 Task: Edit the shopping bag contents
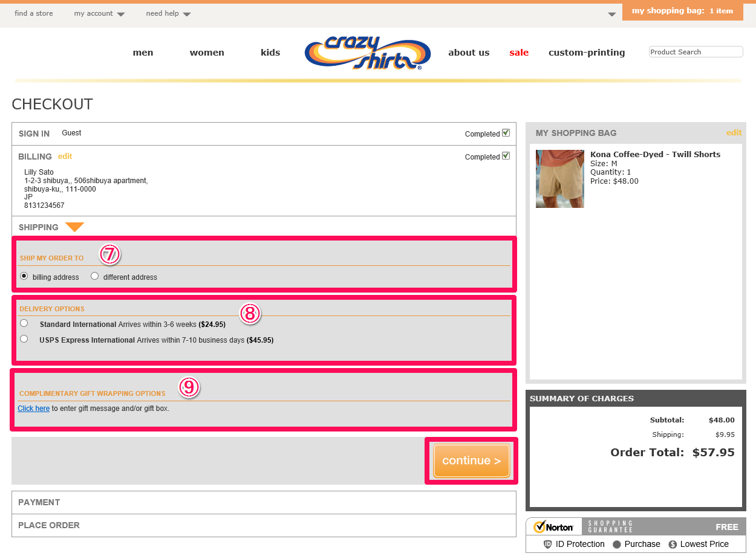[734, 132]
